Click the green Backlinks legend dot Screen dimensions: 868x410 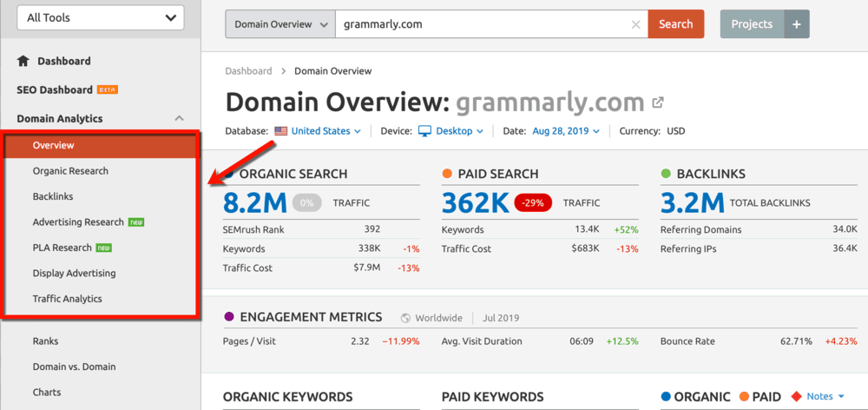666,174
